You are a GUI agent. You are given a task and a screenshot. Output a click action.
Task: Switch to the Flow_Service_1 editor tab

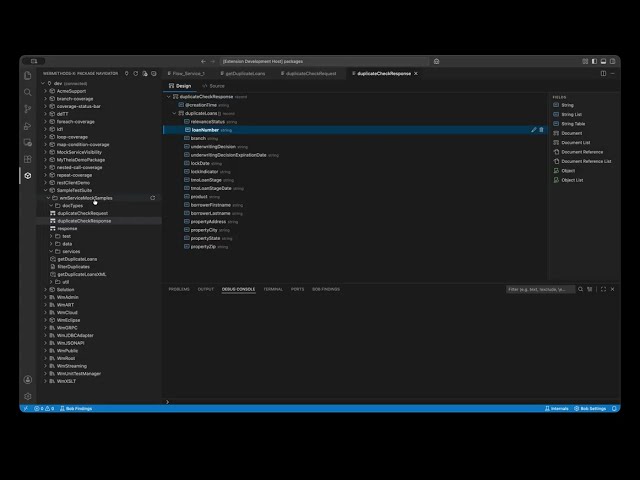pos(187,73)
